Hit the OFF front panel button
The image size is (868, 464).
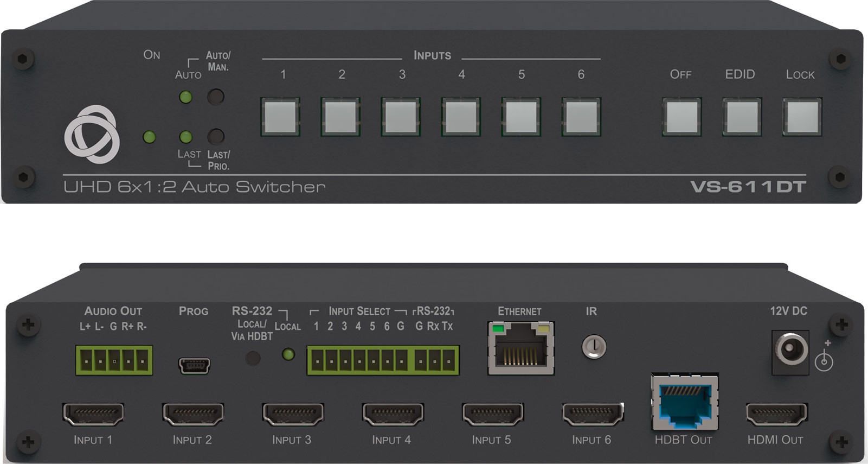[681, 117]
